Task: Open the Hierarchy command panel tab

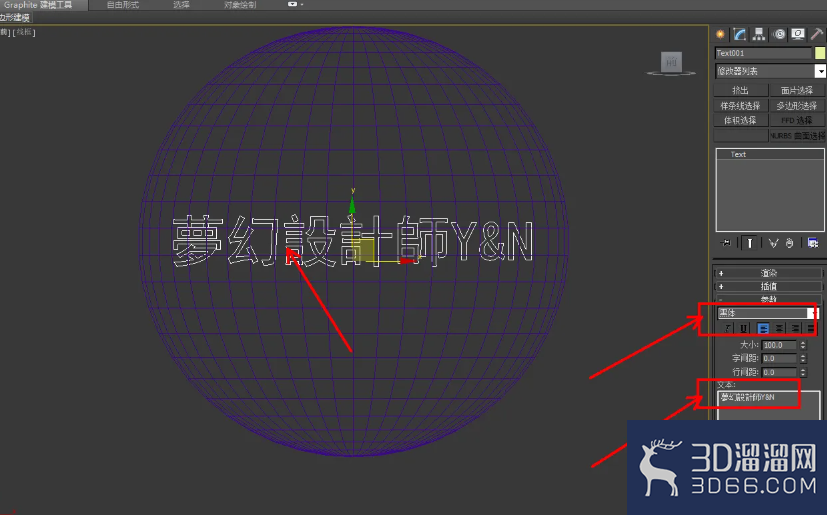Action: 759,35
